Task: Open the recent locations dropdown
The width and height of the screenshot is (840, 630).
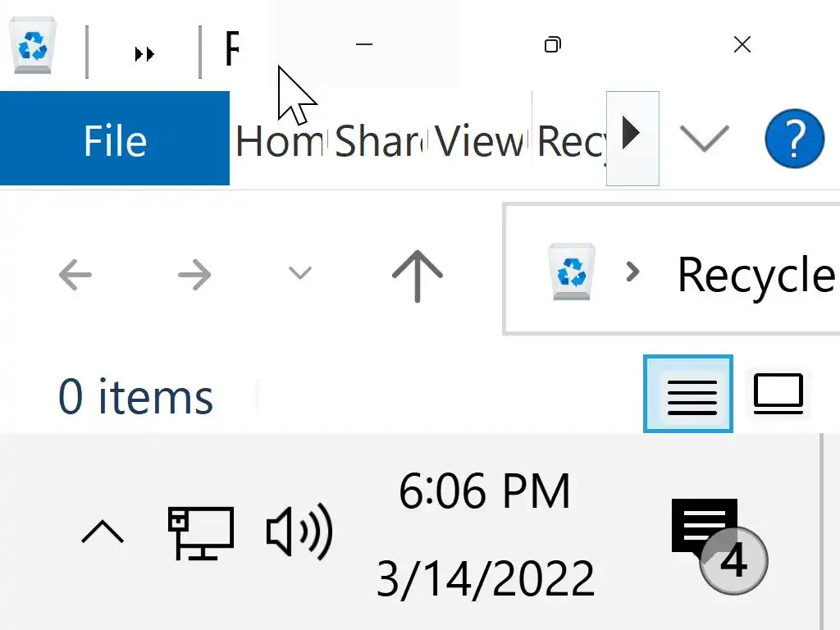Action: tap(300, 273)
